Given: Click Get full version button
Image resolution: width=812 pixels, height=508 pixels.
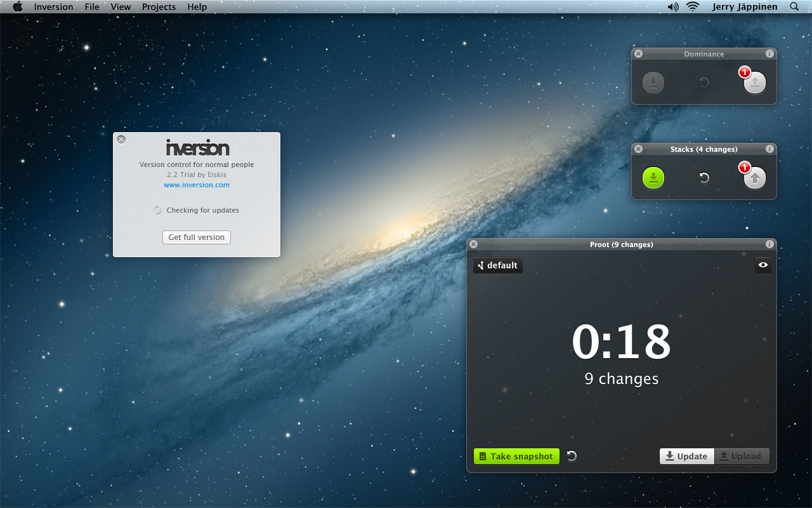Looking at the screenshot, I should pos(197,237).
